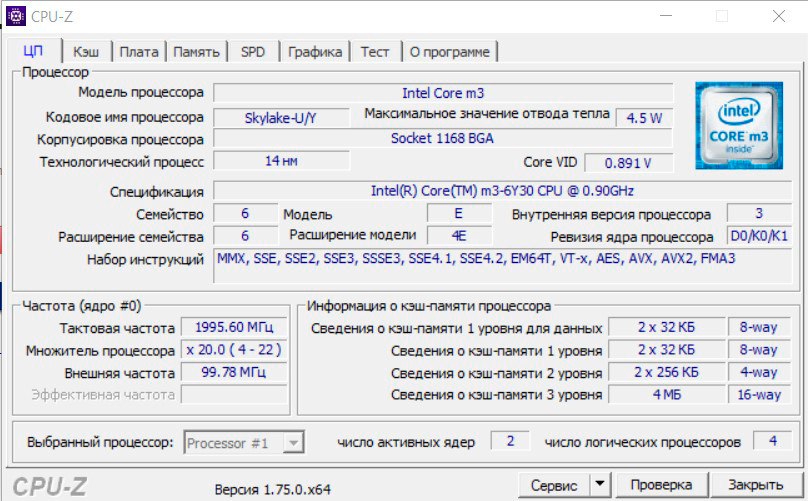
Task: Click the L1 data cache 2 x 32 КБ value
Action: [x=667, y=327]
